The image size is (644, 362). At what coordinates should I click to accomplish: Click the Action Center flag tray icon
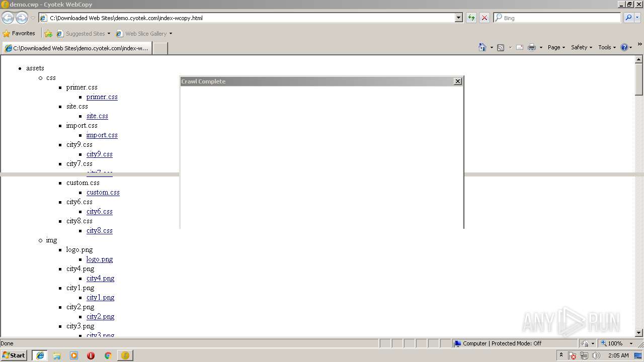(572, 355)
